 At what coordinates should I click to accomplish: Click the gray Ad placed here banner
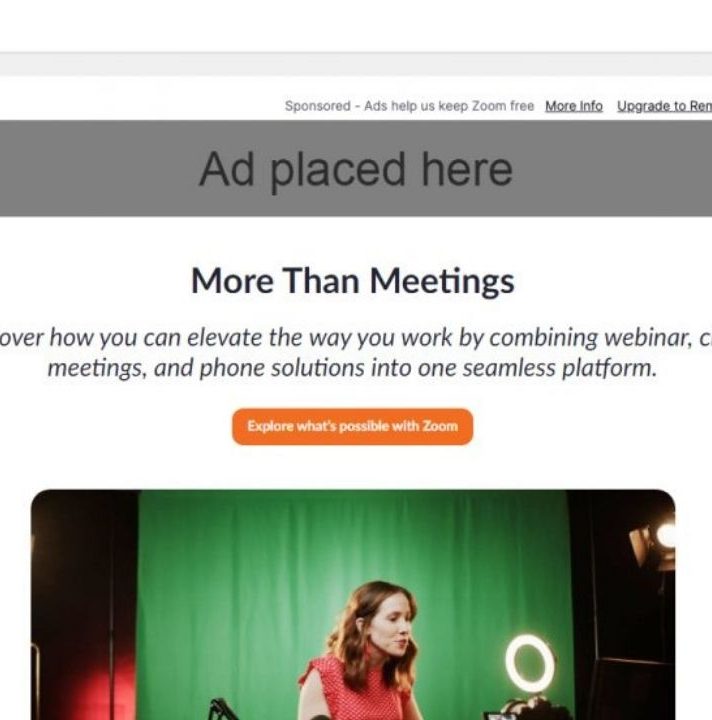pyautogui.click(x=356, y=169)
